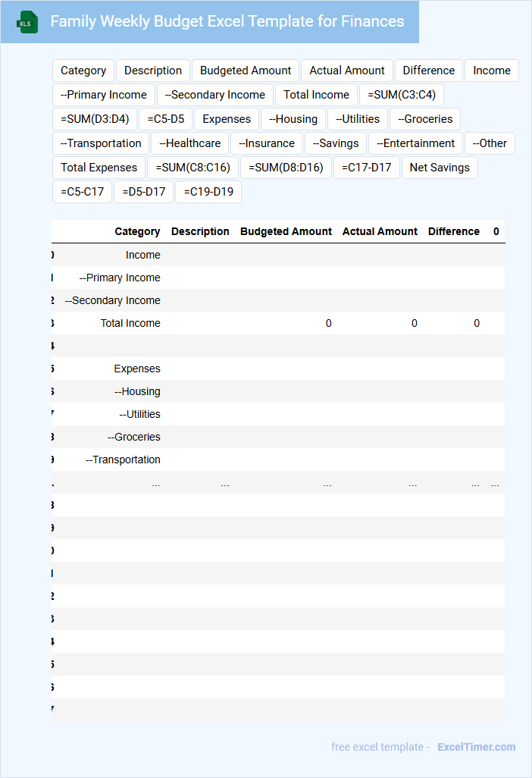Pick the --Groceries tag
Image resolution: width=532 pixels, height=778 pixels.
coord(425,119)
